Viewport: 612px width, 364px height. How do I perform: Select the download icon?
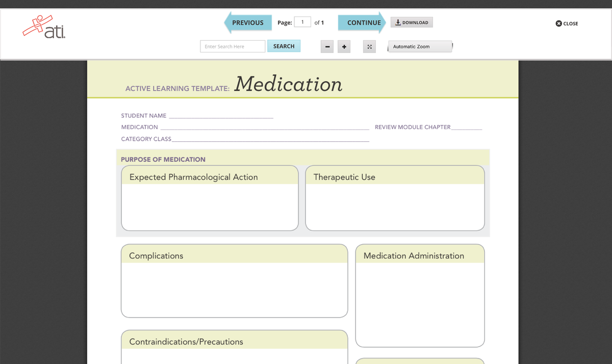pos(397,22)
